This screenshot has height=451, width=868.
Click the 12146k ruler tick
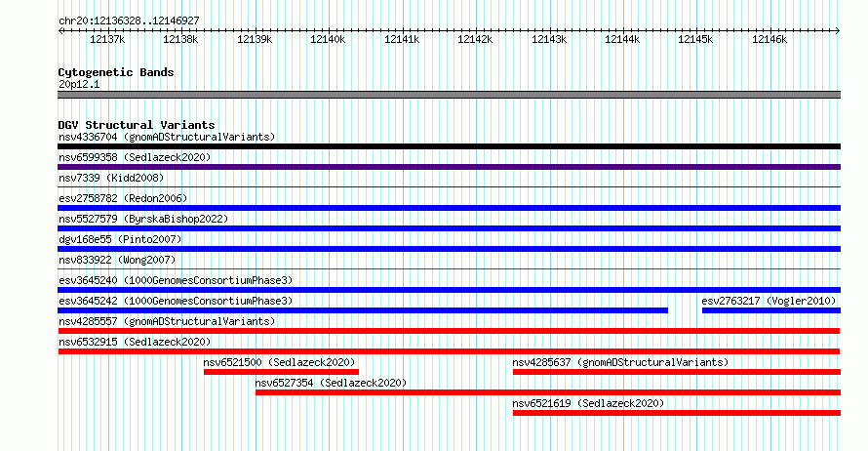click(769, 39)
